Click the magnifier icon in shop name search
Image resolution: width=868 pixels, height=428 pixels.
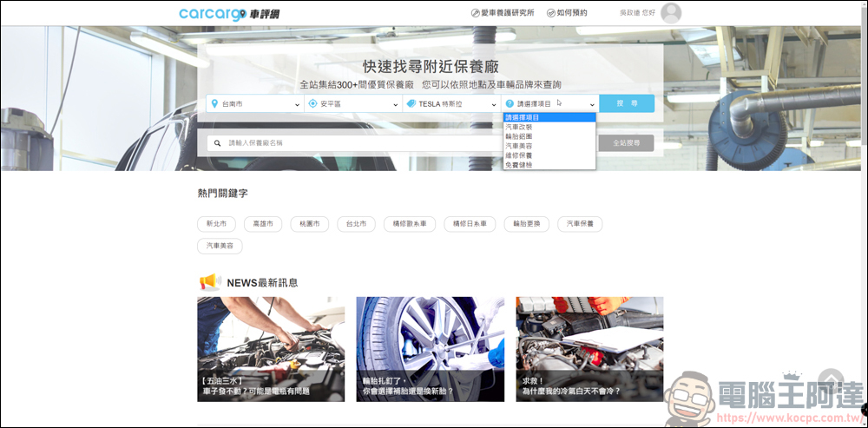pos(218,143)
